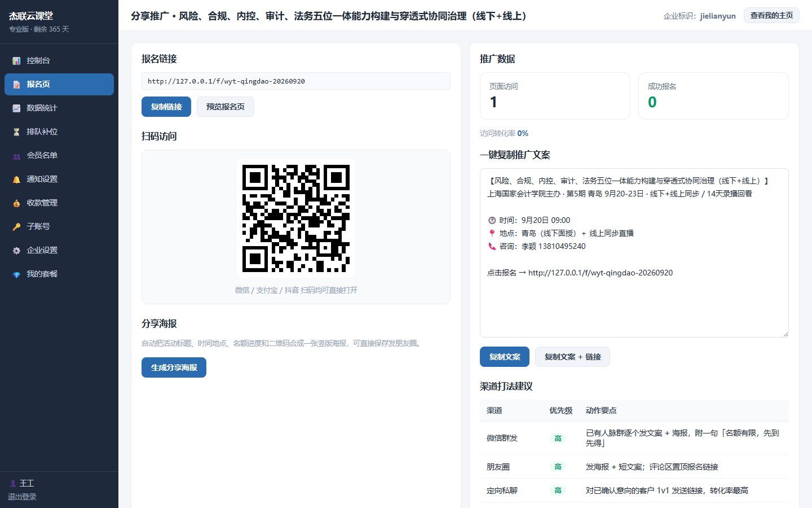
Task: Click the 成功报名 stat card
Action: (x=713, y=96)
